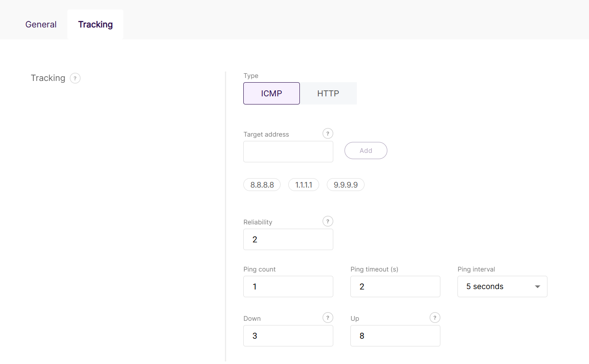Image resolution: width=589 pixels, height=364 pixels.
Task: Click help icon for Down field
Action: point(328,318)
